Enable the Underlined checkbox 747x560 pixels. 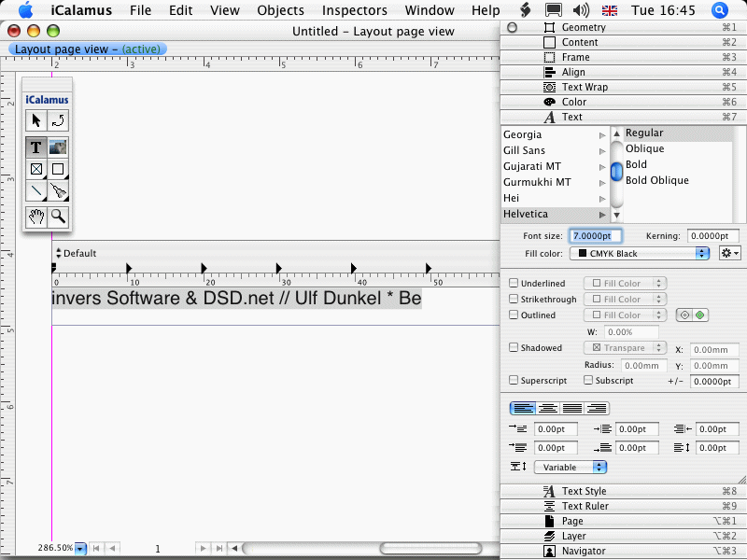514,284
